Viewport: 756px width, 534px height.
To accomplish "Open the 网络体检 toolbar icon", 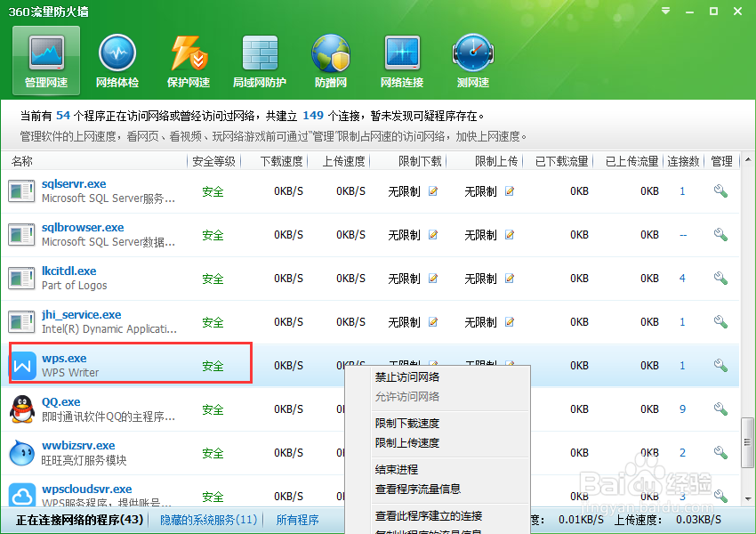I will point(117,61).
